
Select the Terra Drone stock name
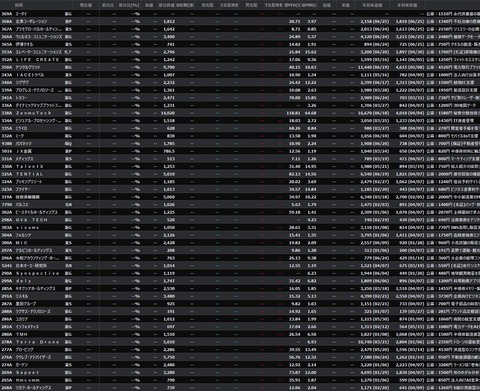click(38, 342)
